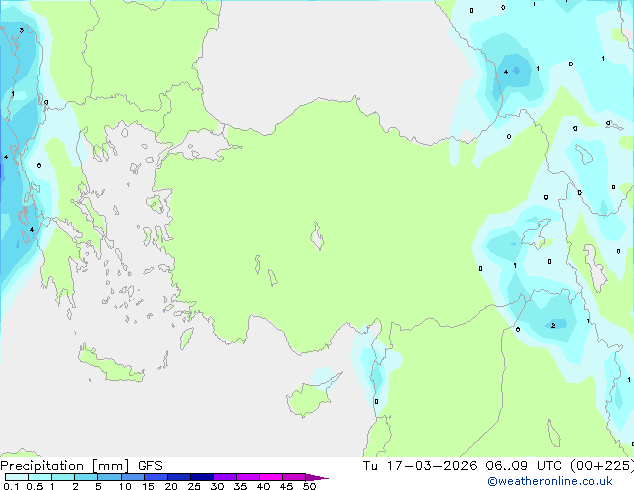
Task: Click the '(00+225)' forecast offset text
Action: click(x=602, y=466)
